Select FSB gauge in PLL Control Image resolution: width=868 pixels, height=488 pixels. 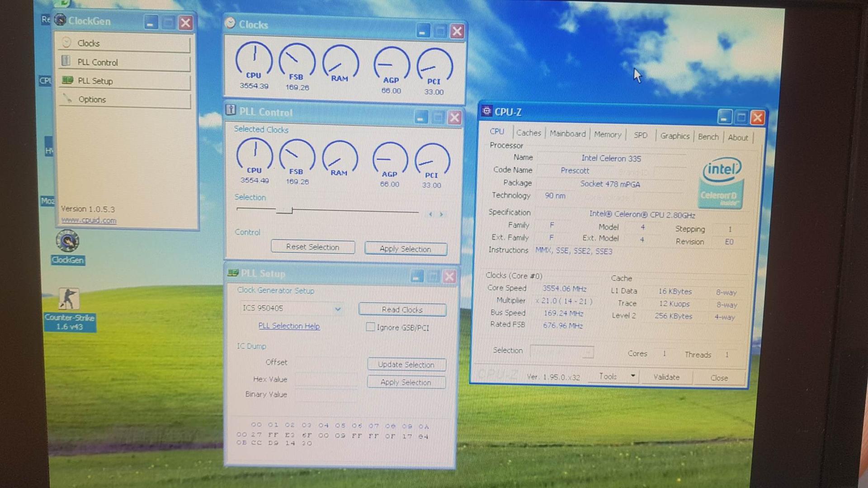pos(297,162)
